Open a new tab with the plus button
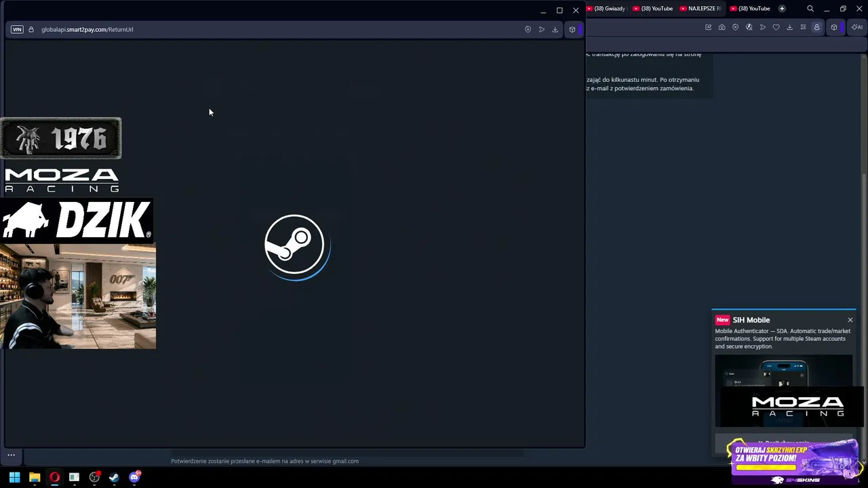Screen dimensions: 868x488 coord(782,9)
